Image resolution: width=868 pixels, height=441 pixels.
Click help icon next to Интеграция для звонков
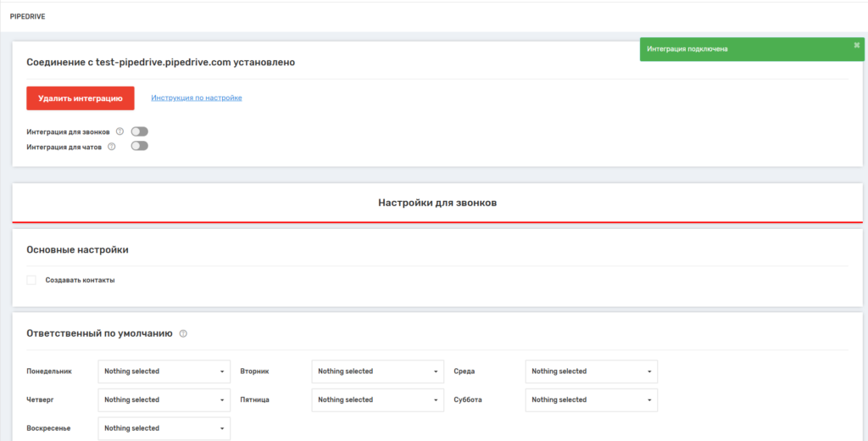pos(120,131)
